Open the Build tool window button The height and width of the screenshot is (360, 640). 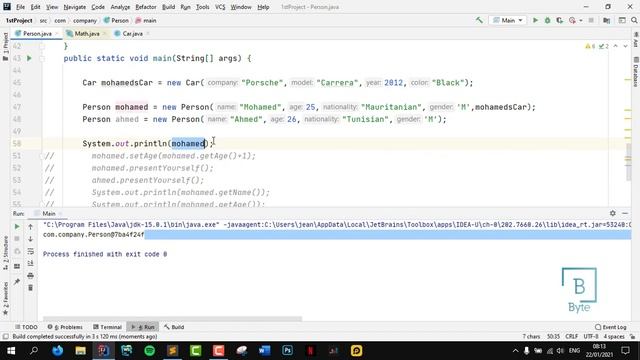pos(174,327)
